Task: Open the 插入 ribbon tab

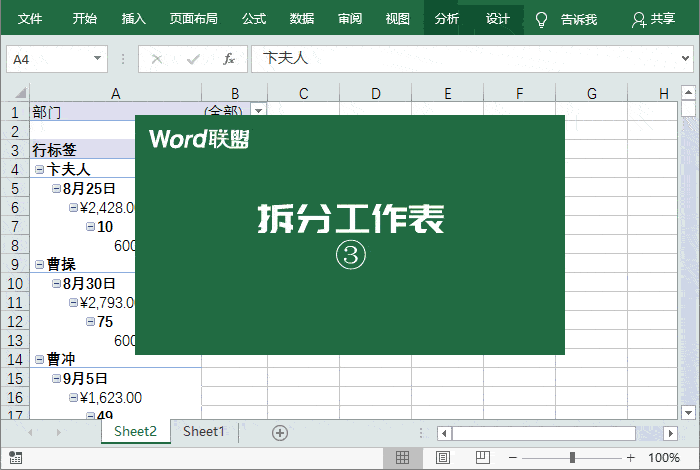Action: click(x=133, y=19)
